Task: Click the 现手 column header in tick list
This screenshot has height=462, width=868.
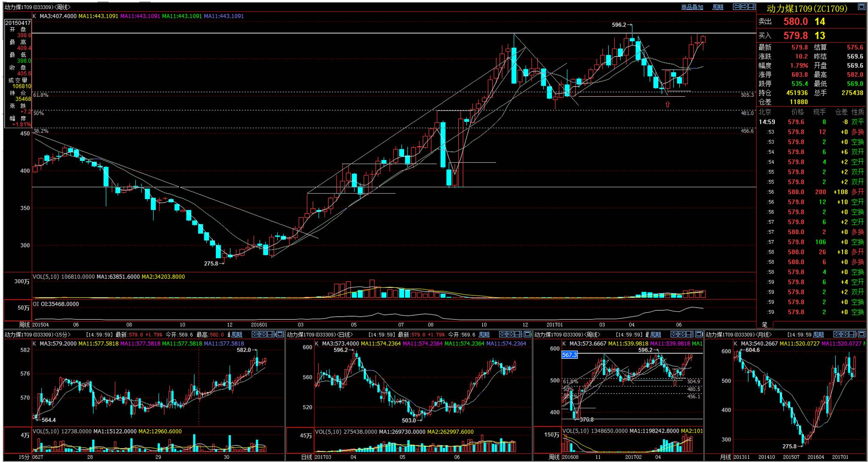Action: [819, 112]
